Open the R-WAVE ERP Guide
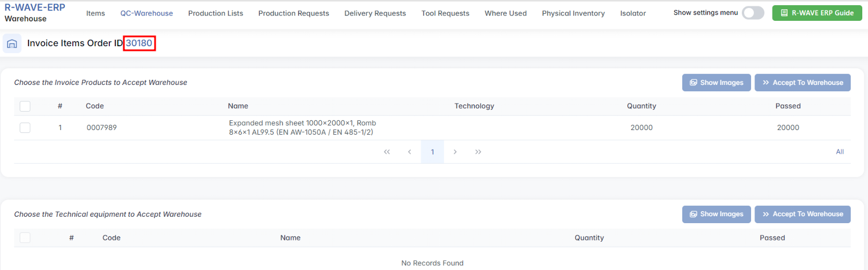 coord(817,13)
